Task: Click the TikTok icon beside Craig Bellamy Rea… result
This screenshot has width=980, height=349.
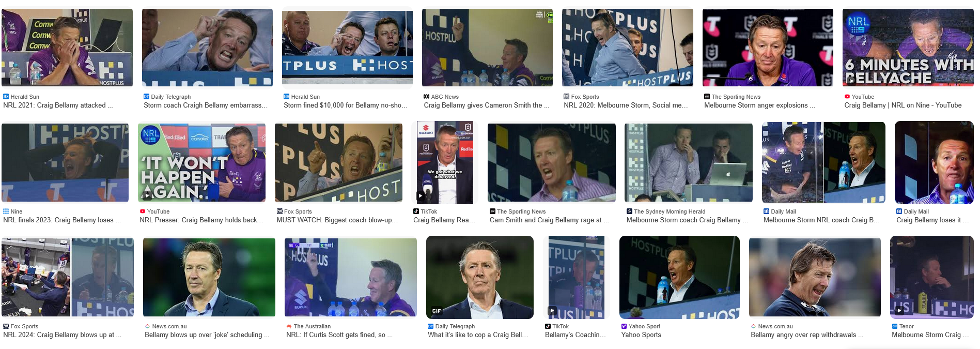Action: click(x=416, y=211)
